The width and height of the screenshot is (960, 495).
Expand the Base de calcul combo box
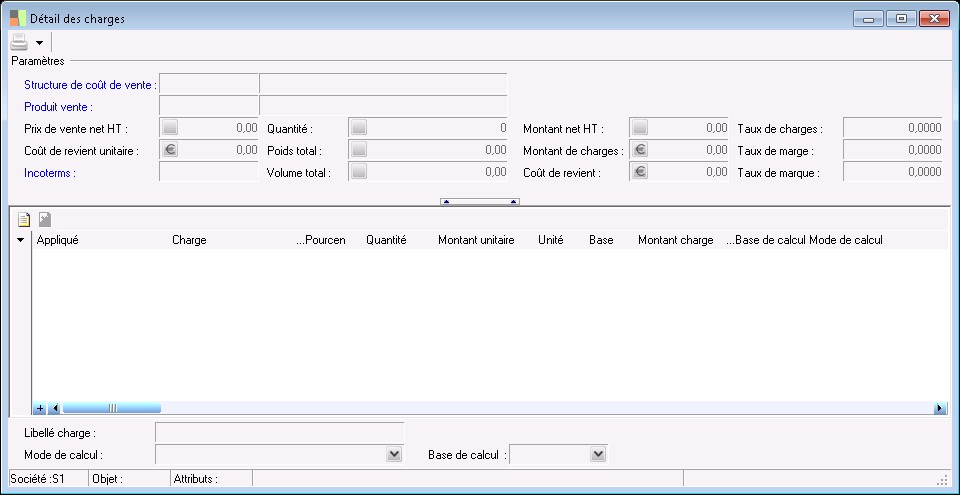pyautogui.click(x=598, y=455)
